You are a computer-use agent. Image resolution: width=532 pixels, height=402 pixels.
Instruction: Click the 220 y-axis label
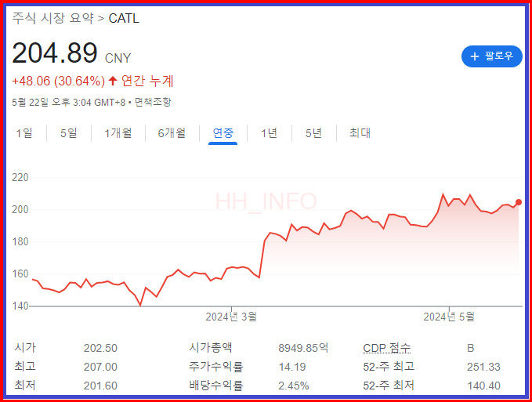point(20,177)
